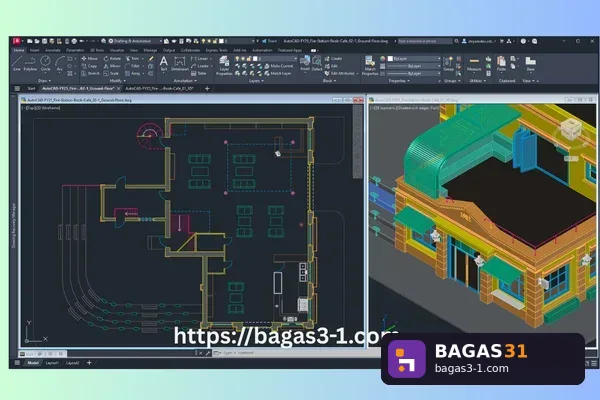
Task: Click the search keyword input field
Action: 425,41
